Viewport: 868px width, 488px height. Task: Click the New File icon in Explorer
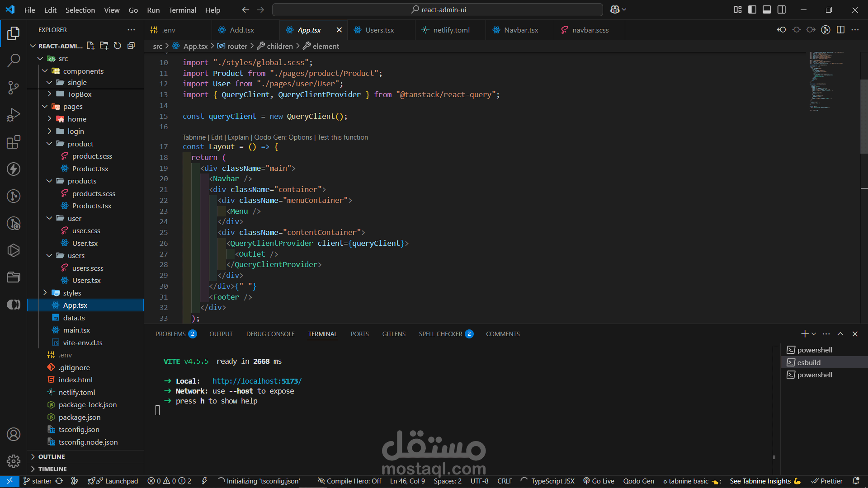click(x=90, y=46)
